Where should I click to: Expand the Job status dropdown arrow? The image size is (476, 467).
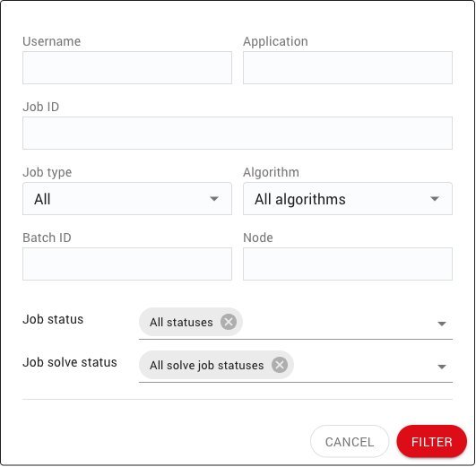click(x=442, y=324)
